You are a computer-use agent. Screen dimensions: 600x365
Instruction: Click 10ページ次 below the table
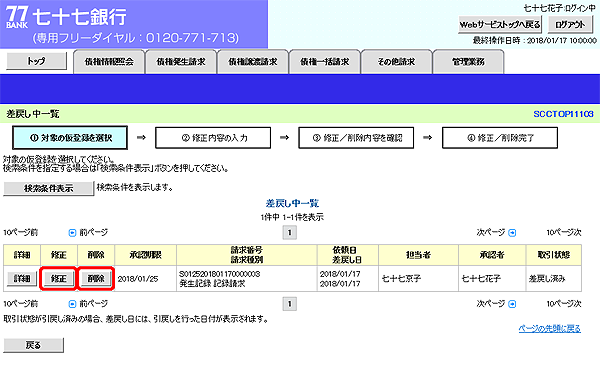click(564, 304)
